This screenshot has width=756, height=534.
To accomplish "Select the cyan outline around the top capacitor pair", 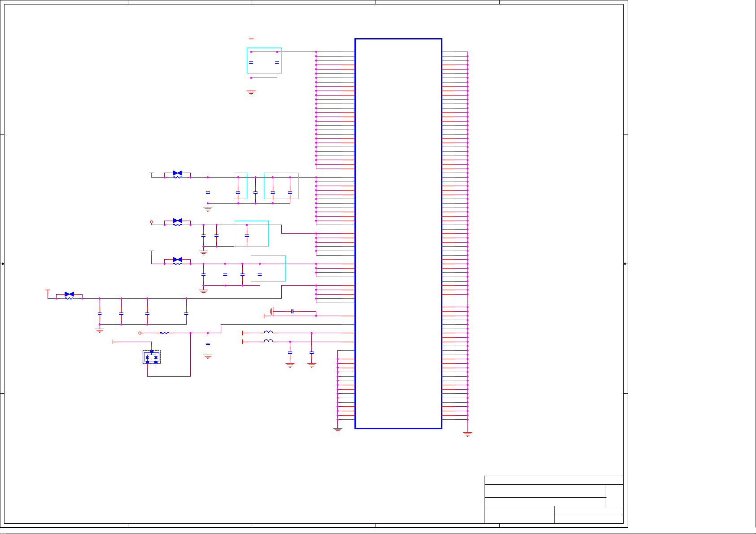I will pyautogui.click(x=264, y=61).
